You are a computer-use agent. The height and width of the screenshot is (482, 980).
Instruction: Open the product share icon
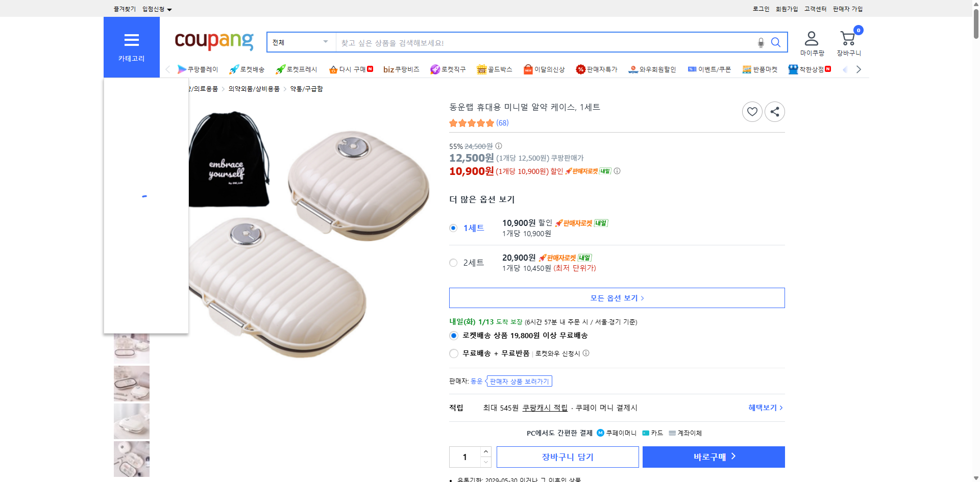[x=774, y=111]
